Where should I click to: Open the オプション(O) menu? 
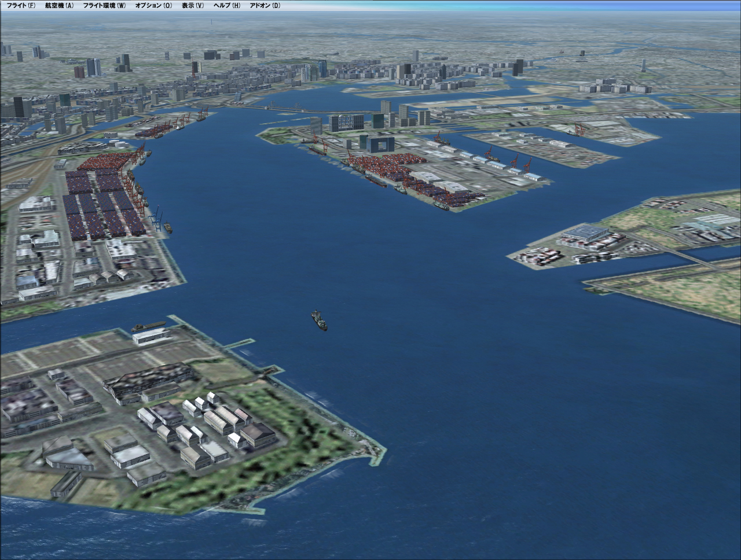pyautogui.click(x=153, y=5)
